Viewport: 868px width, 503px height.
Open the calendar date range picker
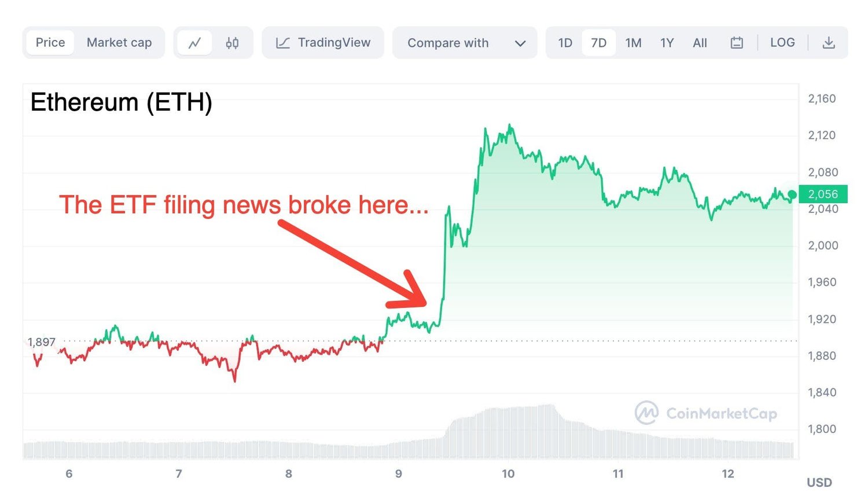736,43
